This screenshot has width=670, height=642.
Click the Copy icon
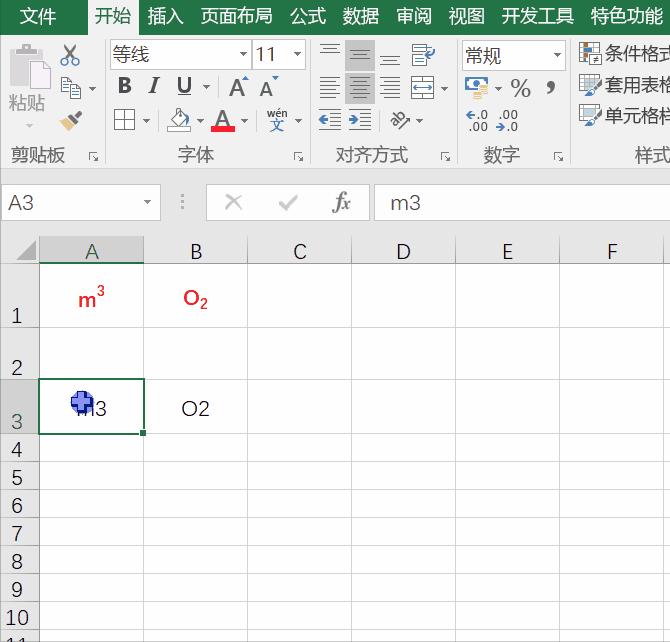[71, 88]
